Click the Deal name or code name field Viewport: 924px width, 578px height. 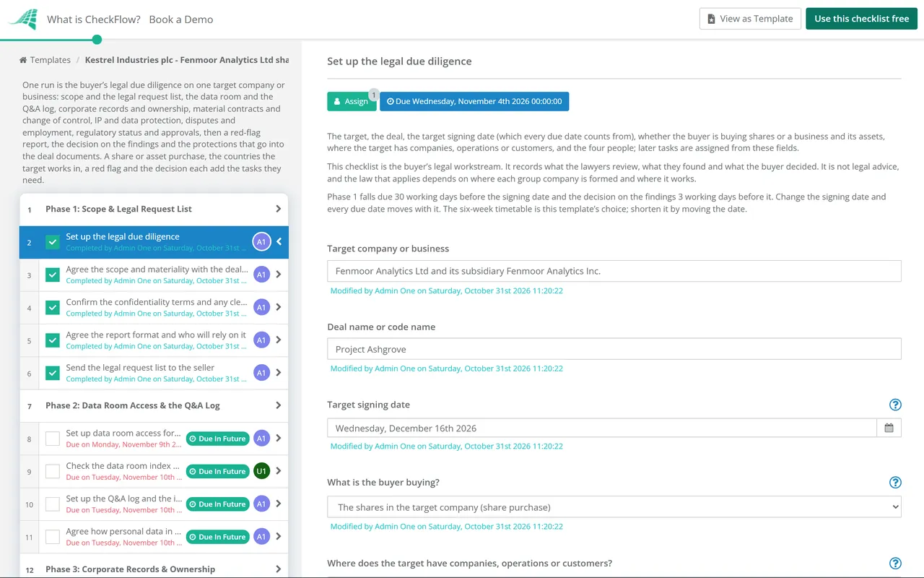click(x=614, y=349)
